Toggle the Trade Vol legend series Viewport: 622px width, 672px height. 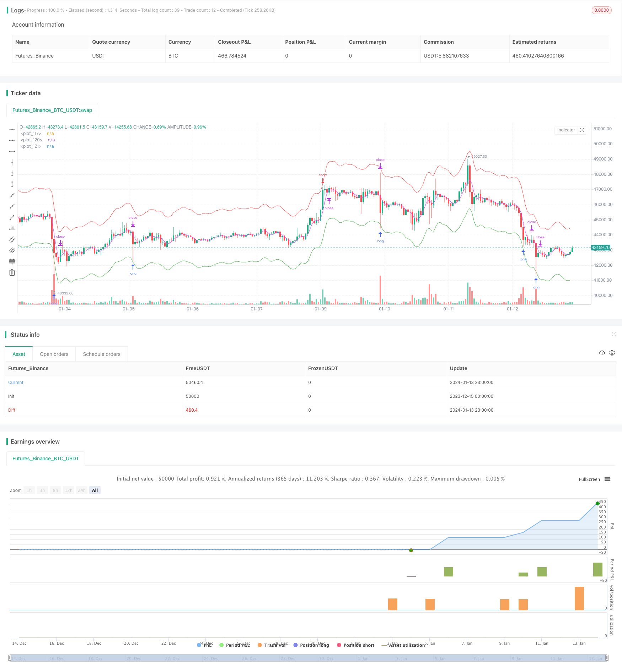coord(272,645)
